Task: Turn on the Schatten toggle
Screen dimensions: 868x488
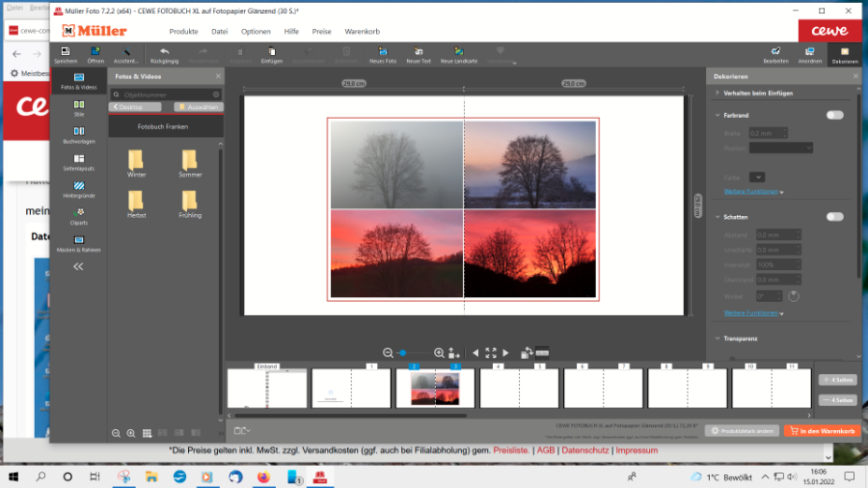Action: pos(834,217)
